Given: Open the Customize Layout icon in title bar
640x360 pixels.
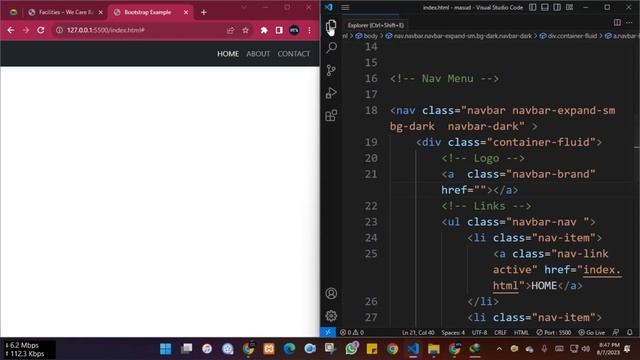Looking at the screenshot, I should click(x=569, y=7).
